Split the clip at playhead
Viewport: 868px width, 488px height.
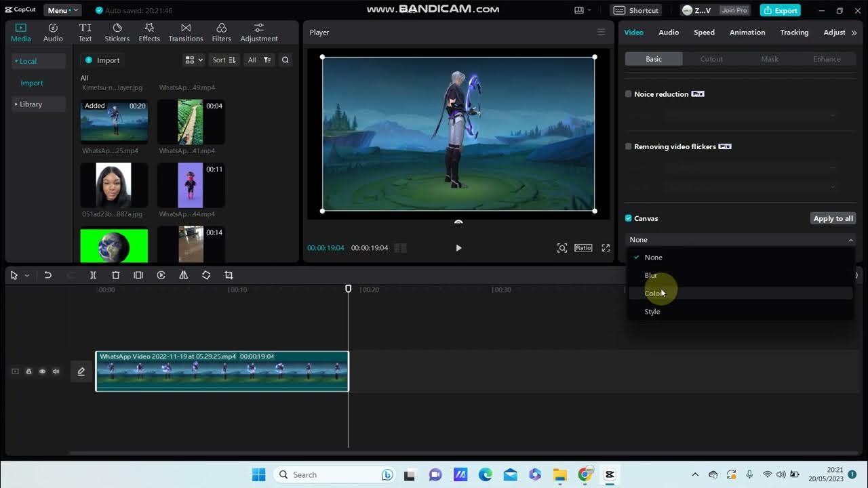[x=93, y=275]
